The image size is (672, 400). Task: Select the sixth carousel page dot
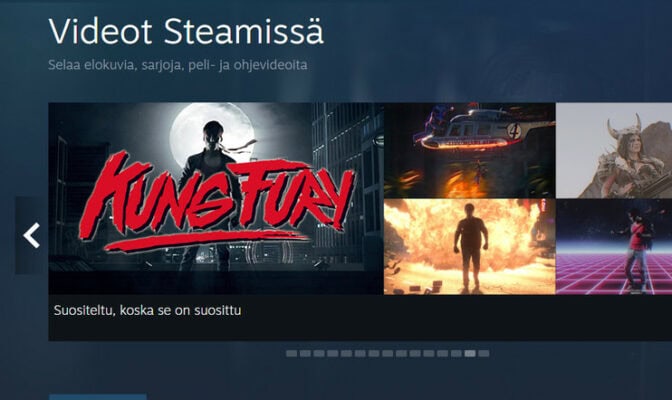(360, 353)
